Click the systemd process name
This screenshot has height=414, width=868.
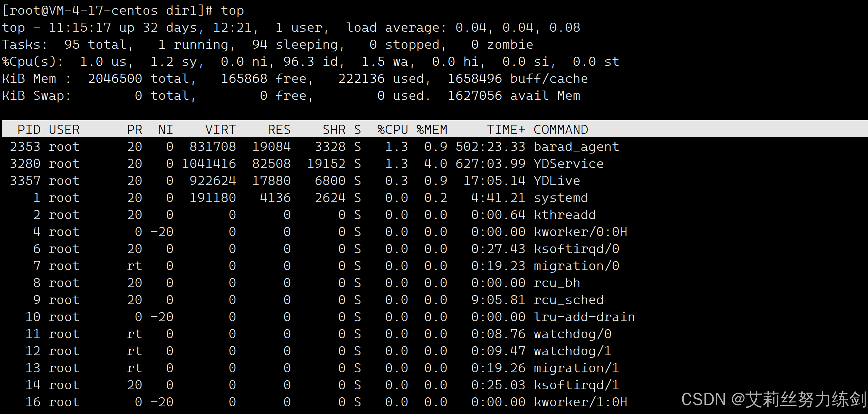(561, 198)
